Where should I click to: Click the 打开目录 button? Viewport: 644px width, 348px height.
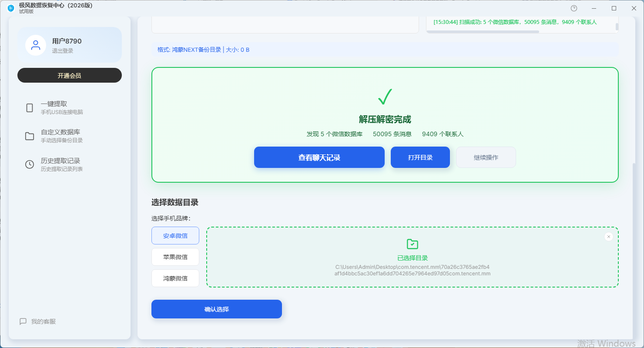coord(420,157)
